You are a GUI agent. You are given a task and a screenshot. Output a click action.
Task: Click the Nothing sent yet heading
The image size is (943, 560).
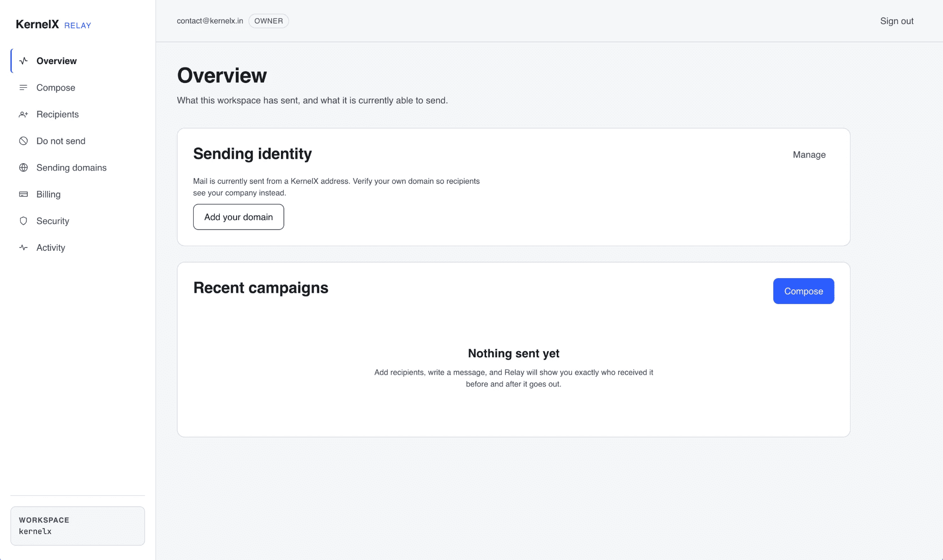pyautogui.click(x=513, y=354)
